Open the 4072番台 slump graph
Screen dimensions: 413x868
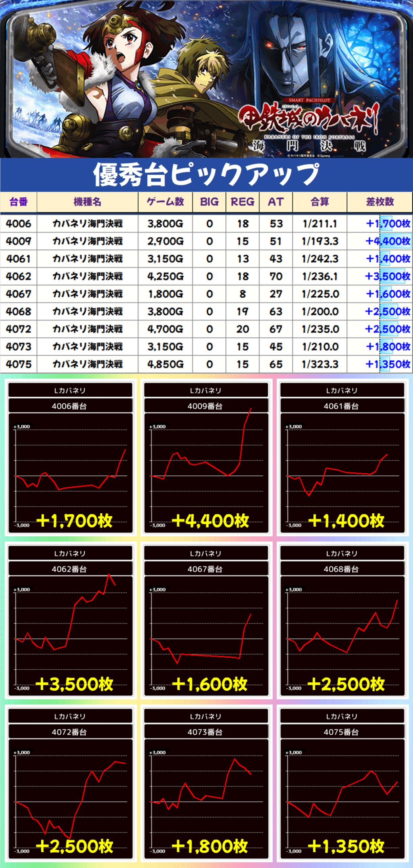pyautogui.click(x=70, y=799)
